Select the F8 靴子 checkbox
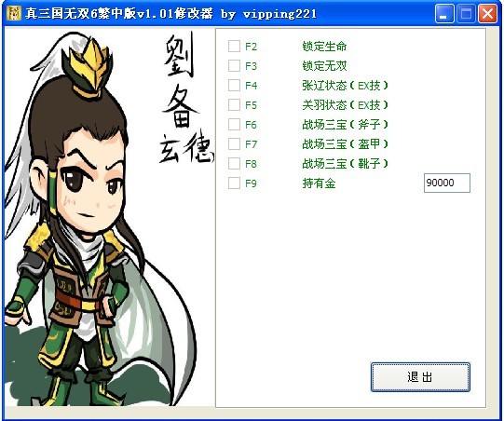This screenshot has height=421, width=504. click(234, 164)
